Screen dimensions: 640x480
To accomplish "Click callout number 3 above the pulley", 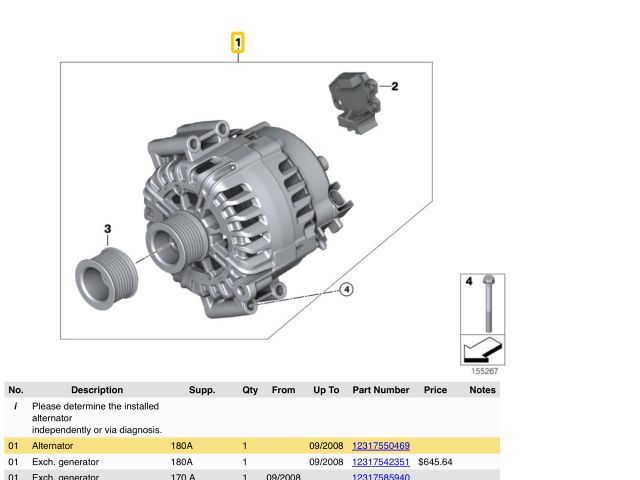I will click(108, 229).
